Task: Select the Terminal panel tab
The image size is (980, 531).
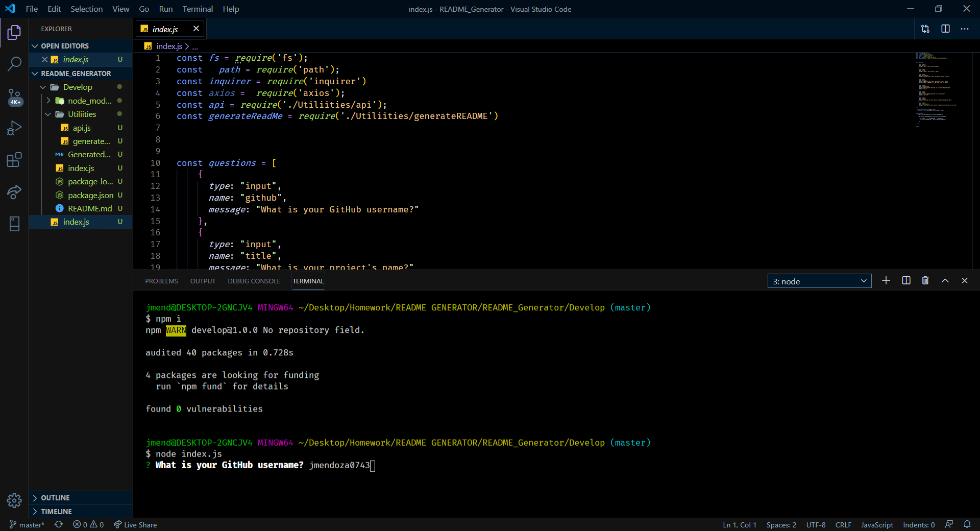Action: coord(308,281)
